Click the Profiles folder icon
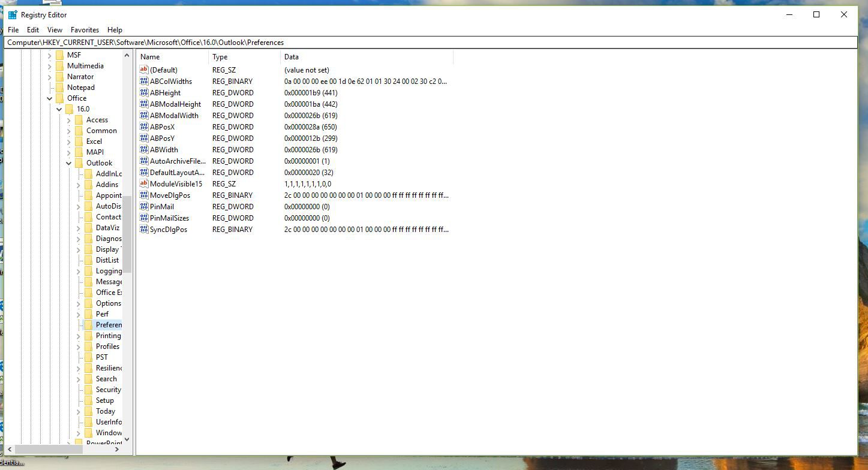Image resolution: width=868 pixels, height=470 pixels. tap(88, 347)
